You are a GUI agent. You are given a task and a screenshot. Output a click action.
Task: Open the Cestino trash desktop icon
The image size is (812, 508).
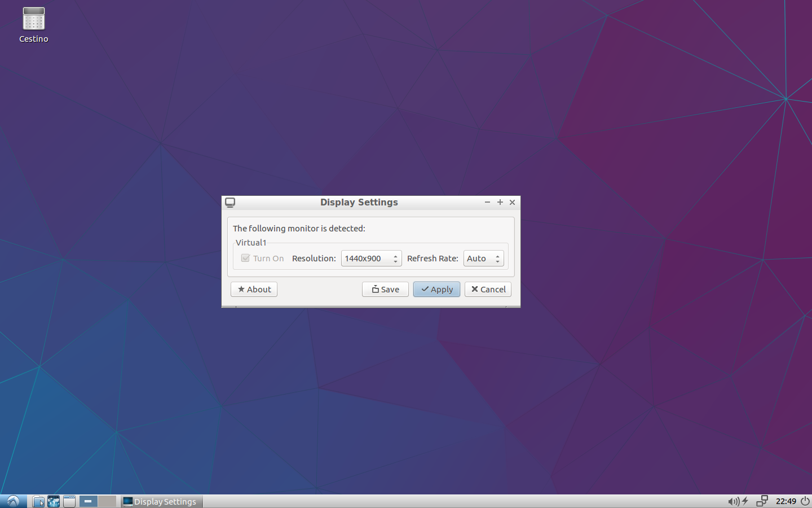click(33, 24)
